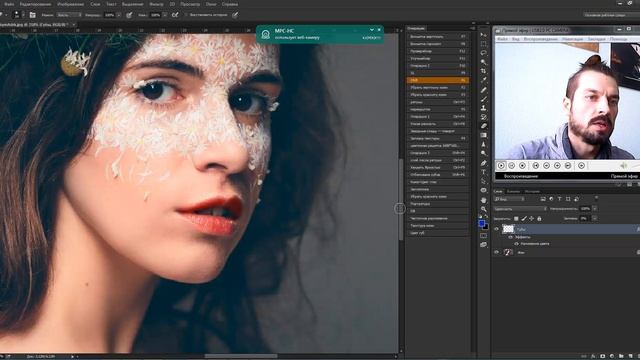Filter layers by type layers icon
This screenshot has height=360, width=640.
pyautogui.click(x=559, y=199)
